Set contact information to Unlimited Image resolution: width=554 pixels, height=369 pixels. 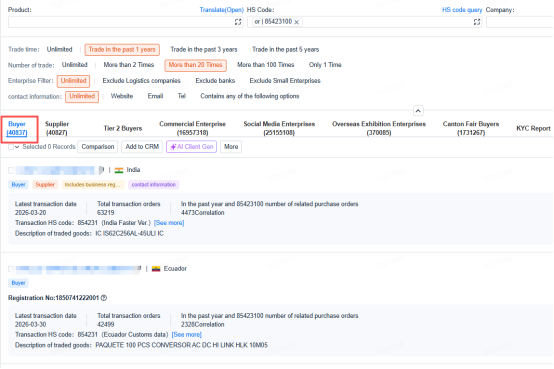[x=82, y=96]
